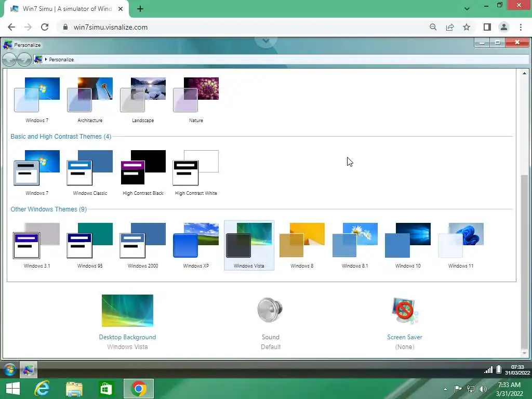Choose the High Contrast Black theme
This screenshot has width=532, height=399.
(143, 172)
